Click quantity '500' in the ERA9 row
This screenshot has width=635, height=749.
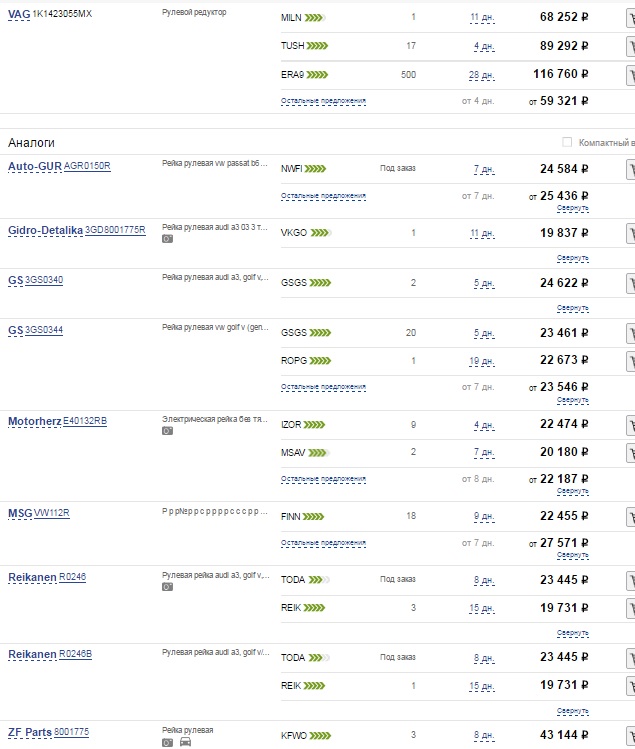coord(409,75)
